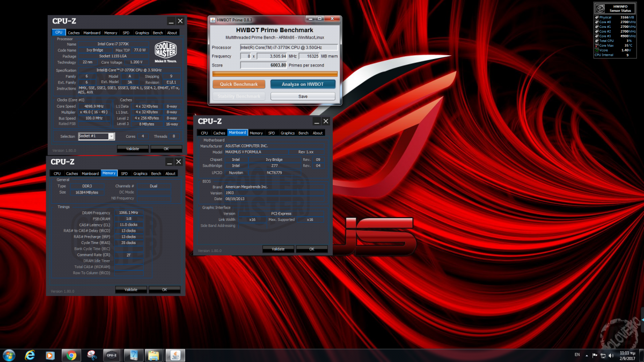The width and height of the screenshot is (644, 362).
Task: Click the taskbar icon with the question mark
Action: click(x=133, y=354)
